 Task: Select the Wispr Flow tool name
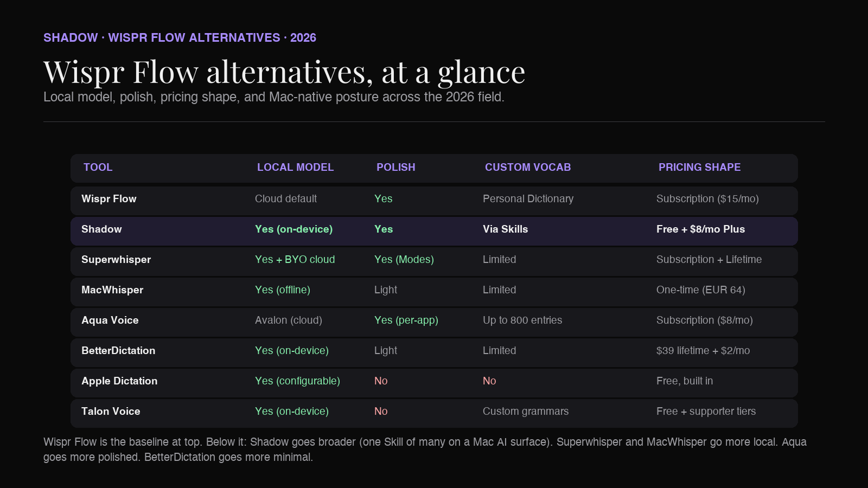tap(109, 199)
